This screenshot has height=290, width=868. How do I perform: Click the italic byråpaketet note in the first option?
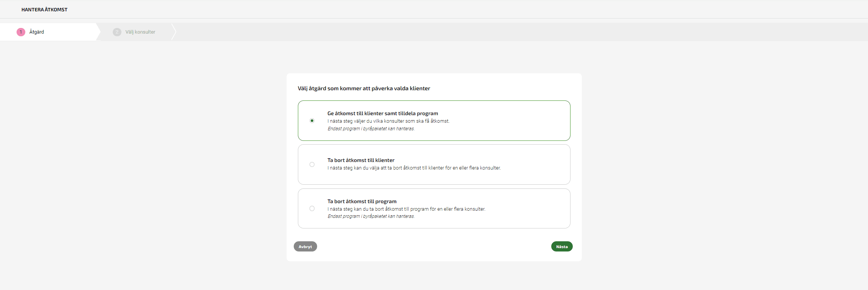coord(371,129)
